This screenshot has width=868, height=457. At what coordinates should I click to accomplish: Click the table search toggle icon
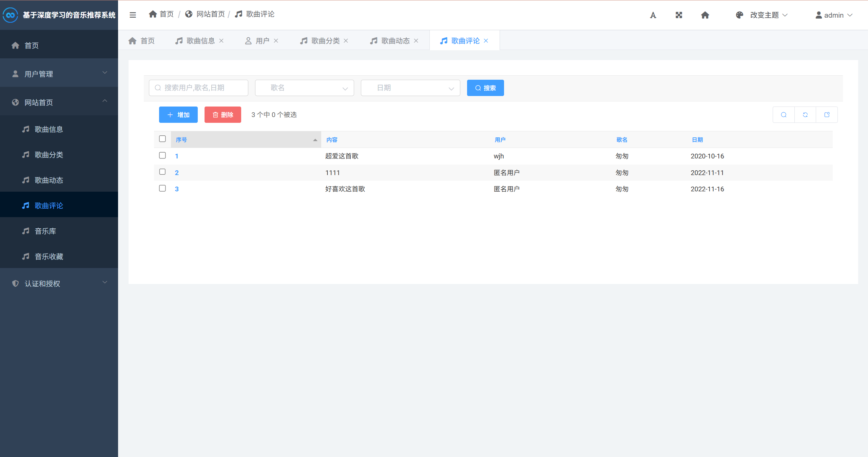(784, 115)
